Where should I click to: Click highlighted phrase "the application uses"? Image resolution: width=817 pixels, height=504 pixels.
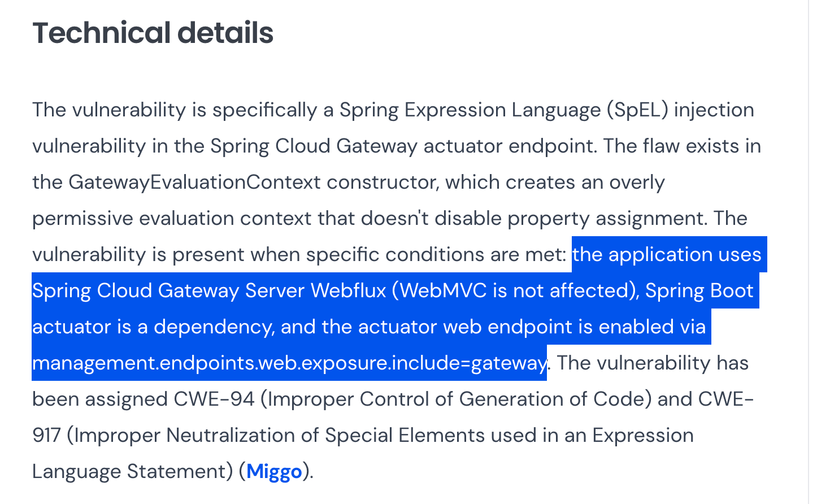(x=667, y=254)
